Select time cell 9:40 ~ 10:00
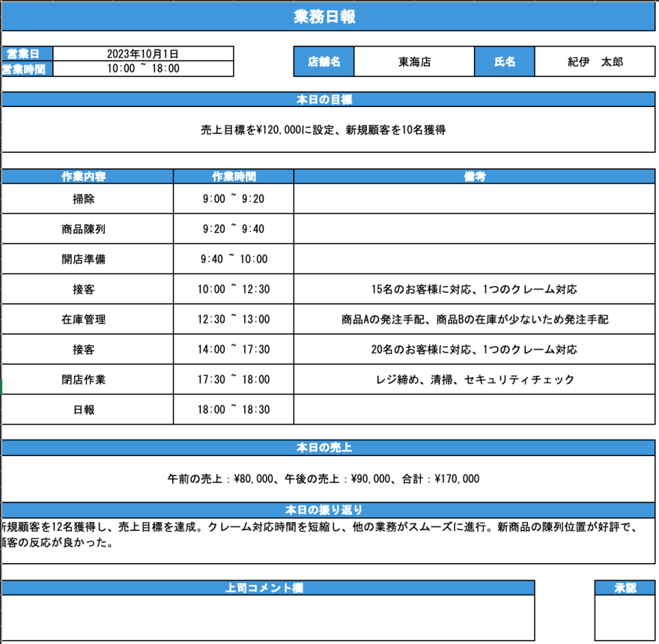 click(x=233, y=259)
